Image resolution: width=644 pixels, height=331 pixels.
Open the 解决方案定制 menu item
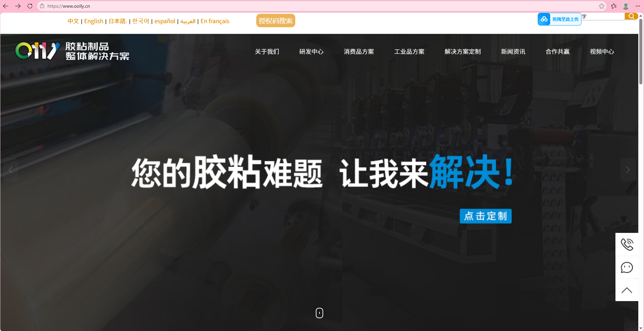coord(463,51)
